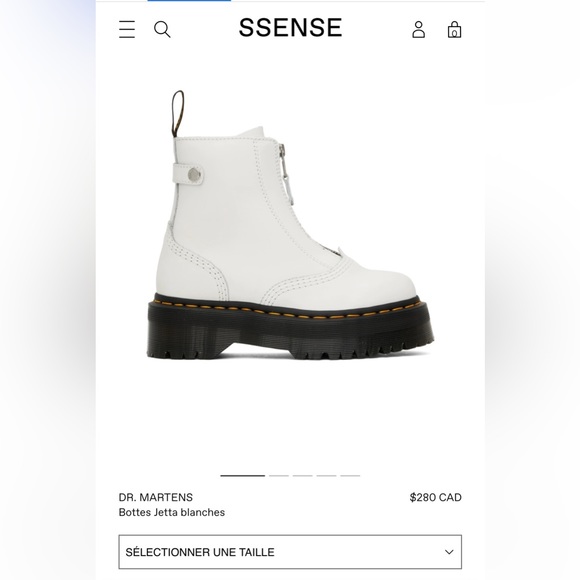Open the hamburger navigation menu
The width and height of the screenshot is (580, 580).
click(127, 29)
